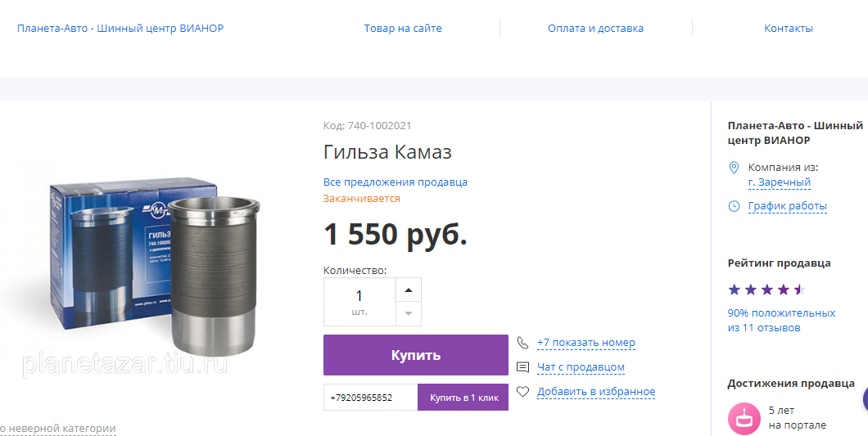Click the seller rating stars

(766, 290)
